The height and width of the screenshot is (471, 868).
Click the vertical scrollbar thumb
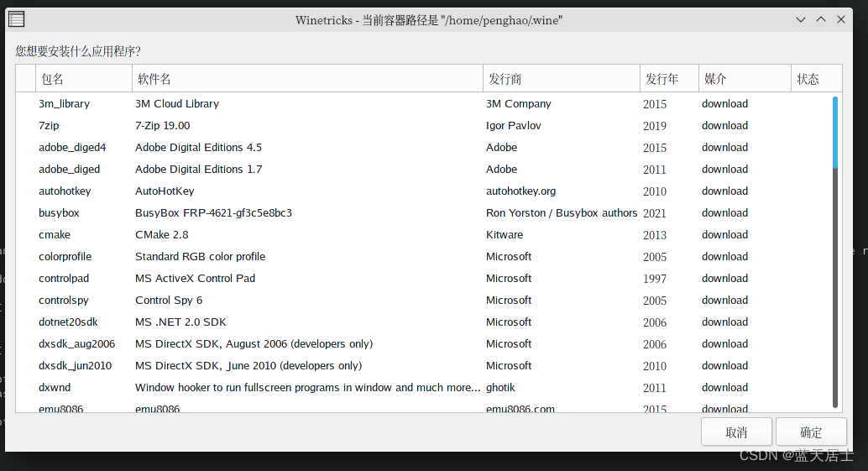pos(834,133)
